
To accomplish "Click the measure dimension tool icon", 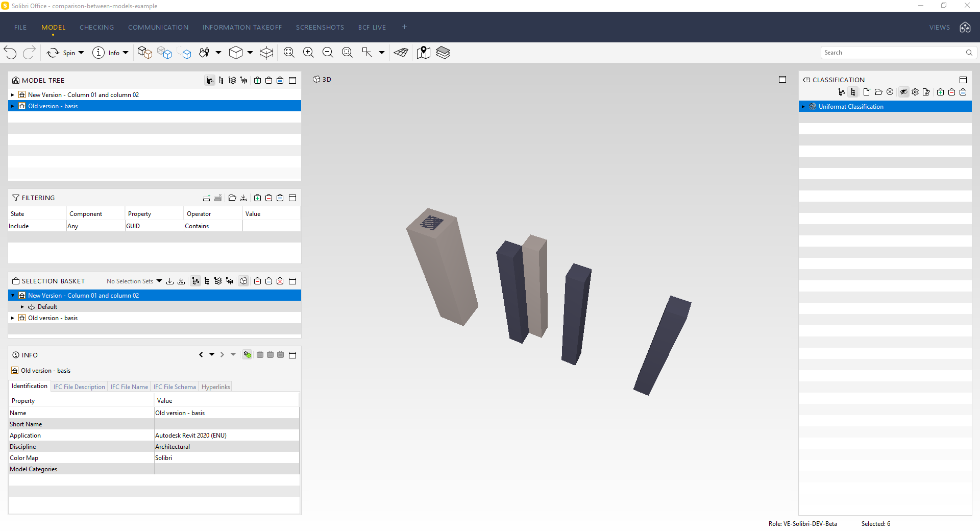I will pos(367,53).
